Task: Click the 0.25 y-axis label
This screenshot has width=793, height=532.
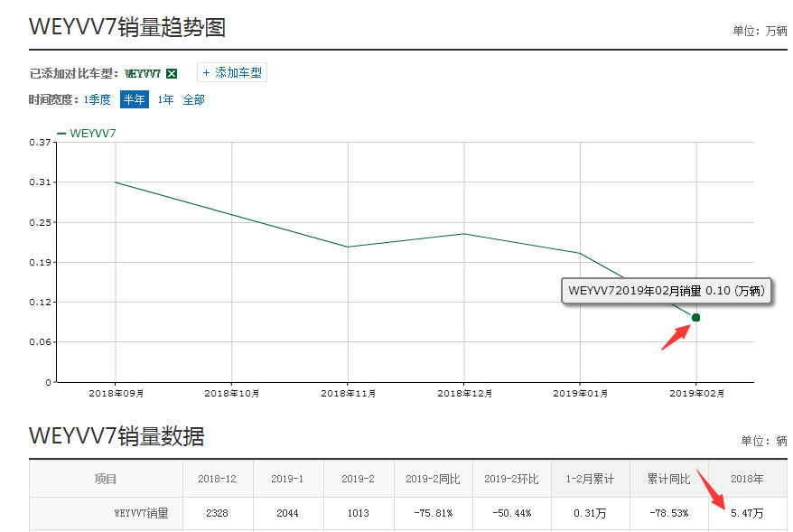Action: click(x=40, y=222)
